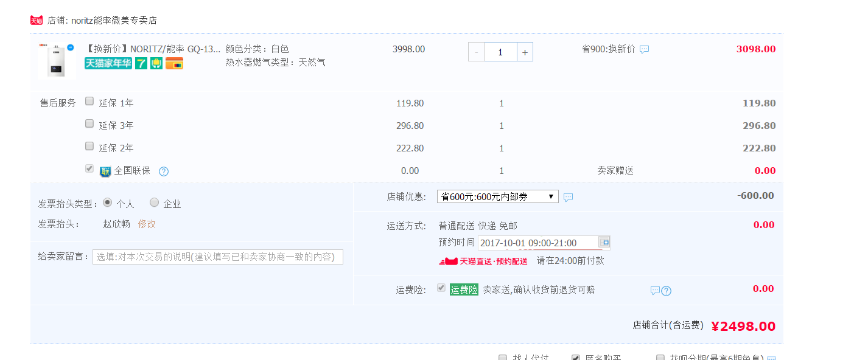This screenshot has height=360, width=868.
Task: Open the delivery date calendar icon
Action: 604,242
